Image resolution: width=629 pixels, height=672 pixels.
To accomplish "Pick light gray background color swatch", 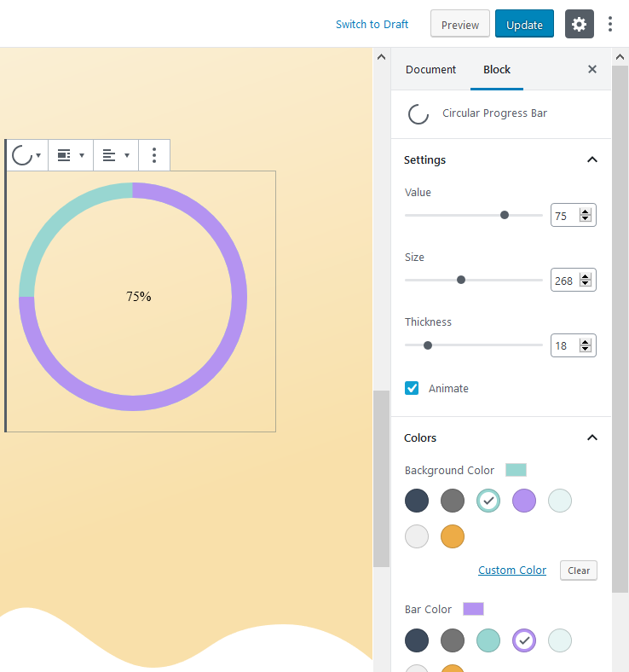I will tap(416, 536).
